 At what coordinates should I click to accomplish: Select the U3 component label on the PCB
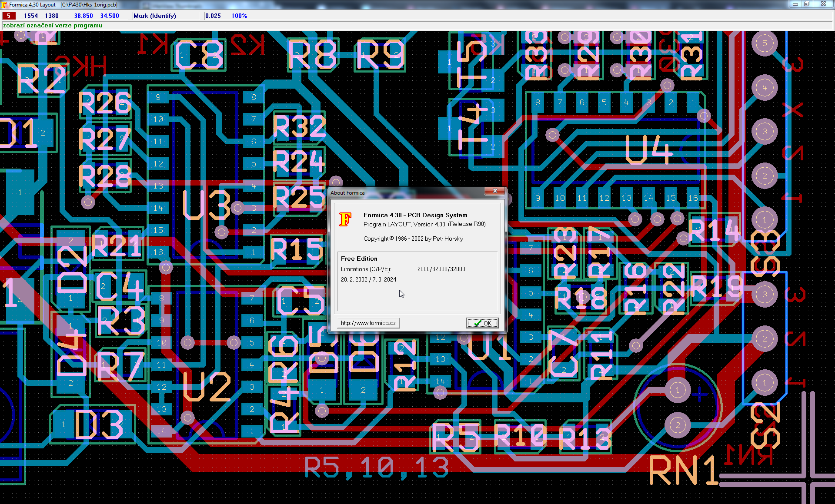207,204
